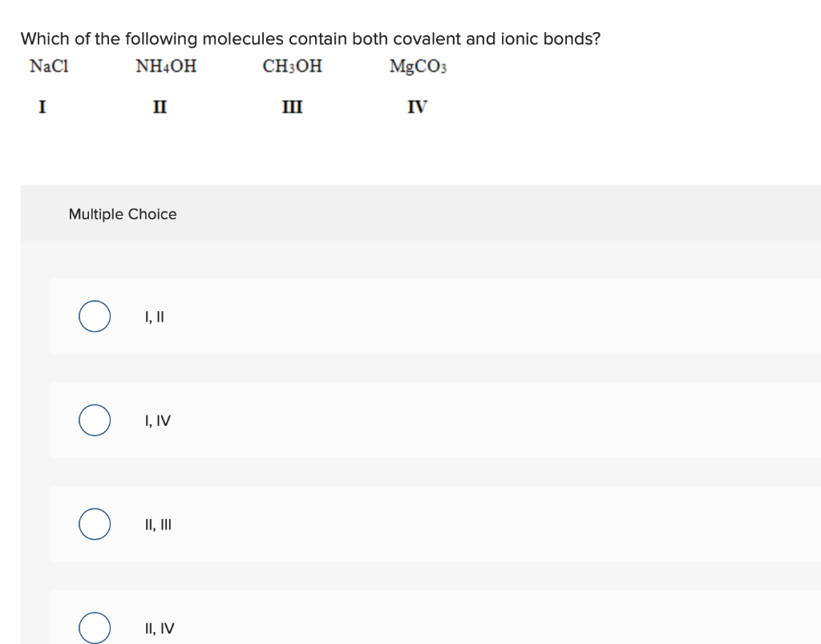Click the answer text II, III
The width and height of the screenshot is (821, 644).
[158, 525]
